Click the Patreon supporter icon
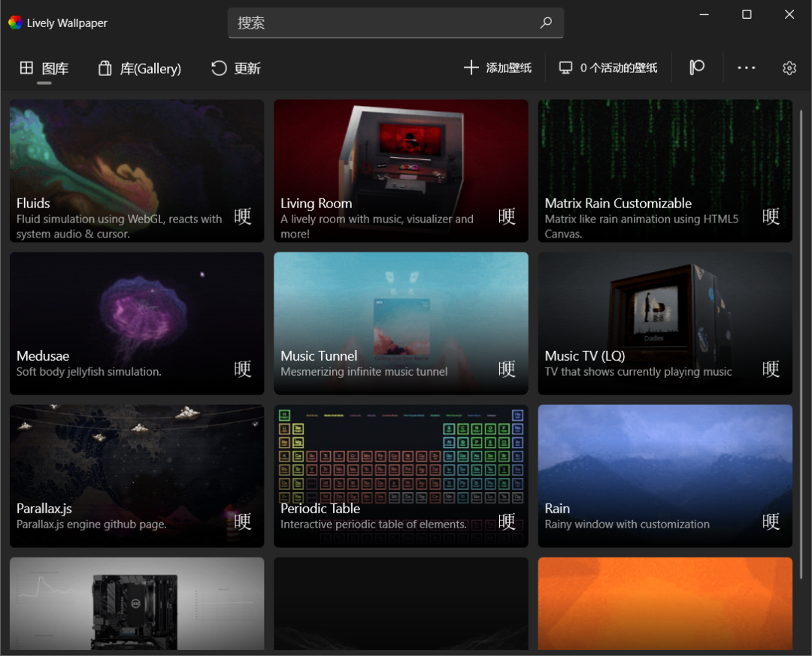This screenshot has width=812, height=656. point(697,68)
